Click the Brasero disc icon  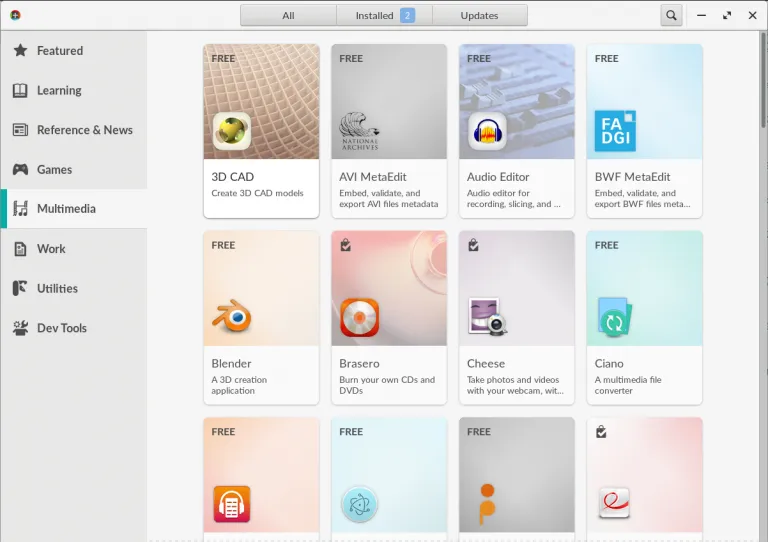360,318
